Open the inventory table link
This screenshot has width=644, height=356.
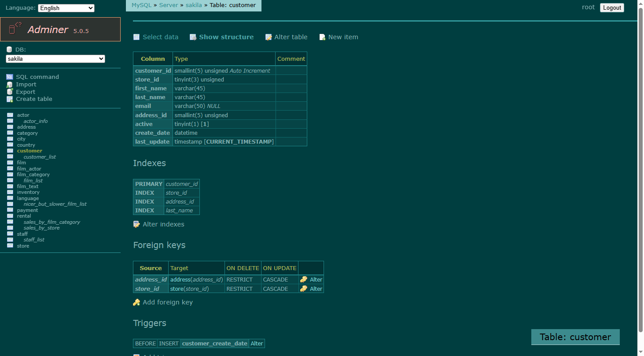[x=28, y=192]
